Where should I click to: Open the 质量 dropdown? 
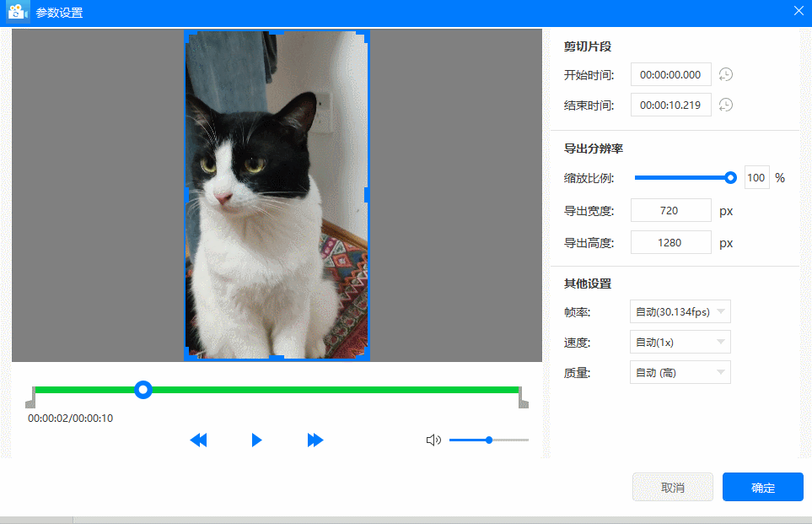tap(680, 373)
